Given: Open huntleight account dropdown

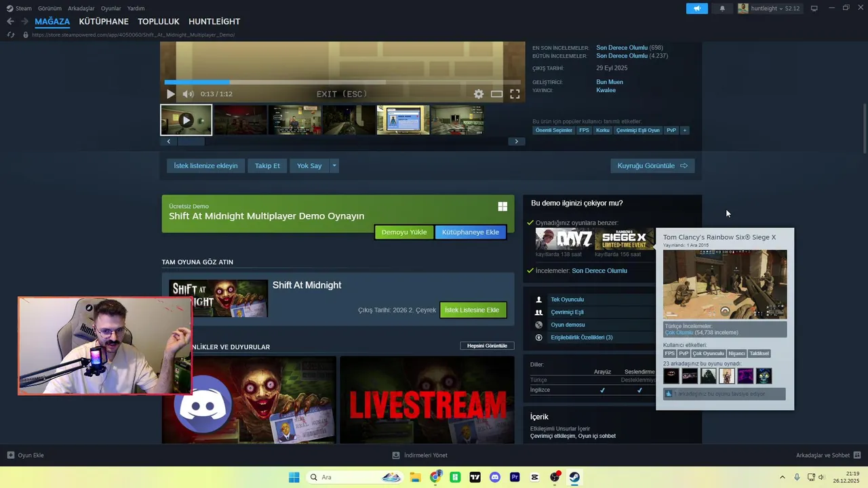Looking at the screenshot, I should [770, 8].
